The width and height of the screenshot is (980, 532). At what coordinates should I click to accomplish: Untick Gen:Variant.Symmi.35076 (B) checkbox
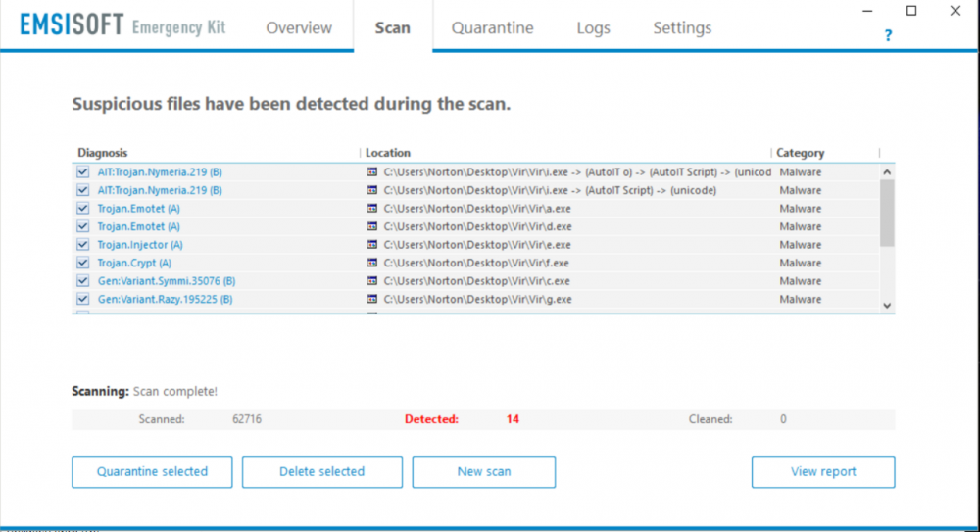point(83,280)
